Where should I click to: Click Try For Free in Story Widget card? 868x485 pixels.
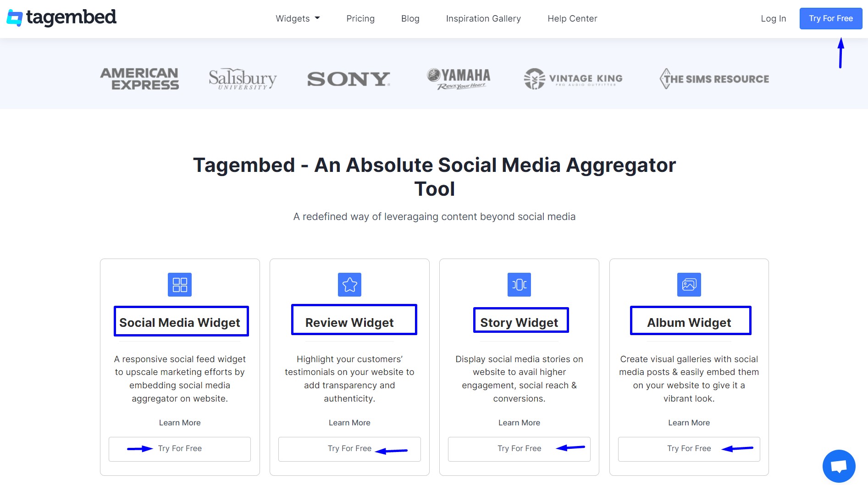(519, 449)
